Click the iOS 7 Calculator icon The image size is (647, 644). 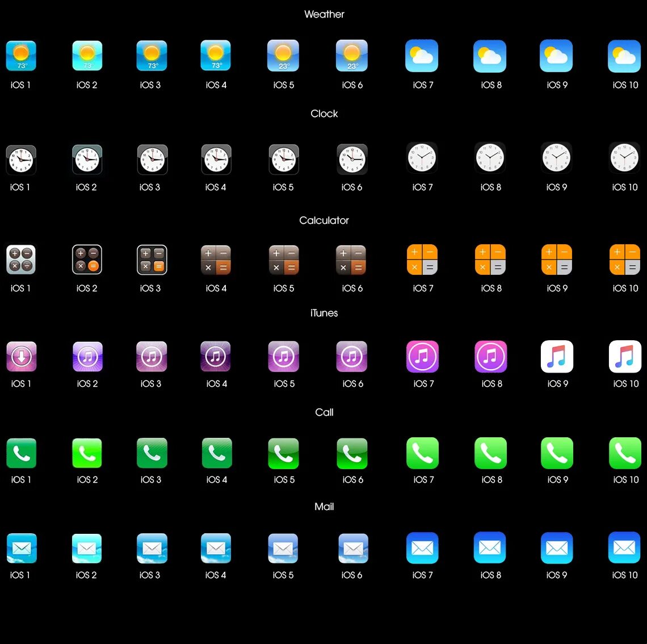coord(422,260)
